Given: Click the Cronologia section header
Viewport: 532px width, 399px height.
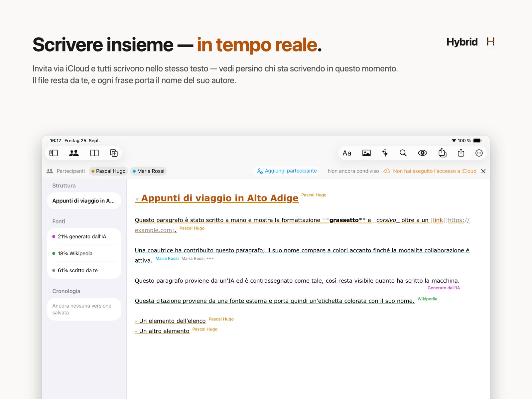Looking at the screenshot, I should coord(66,291).
